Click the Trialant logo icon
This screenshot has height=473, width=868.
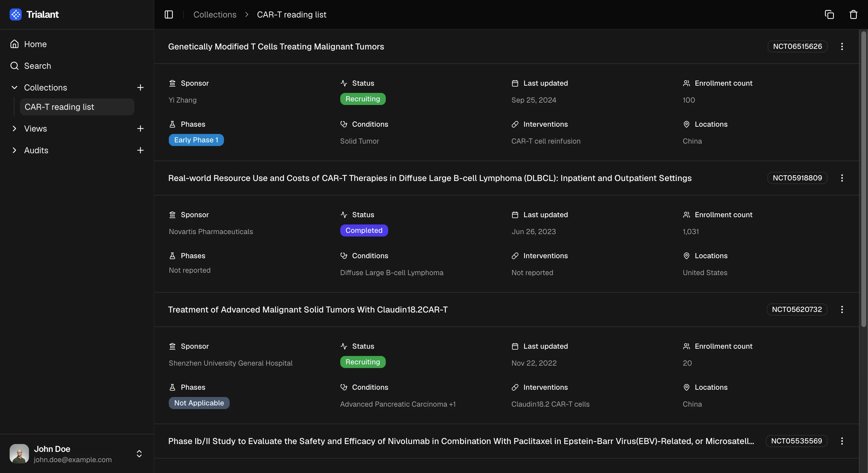(15, 14)
